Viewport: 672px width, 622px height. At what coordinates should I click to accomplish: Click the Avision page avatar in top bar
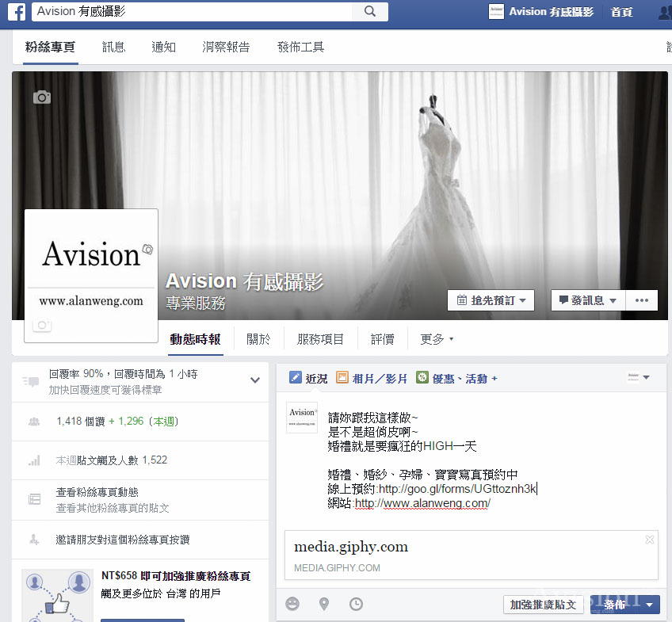coord(496,12)
